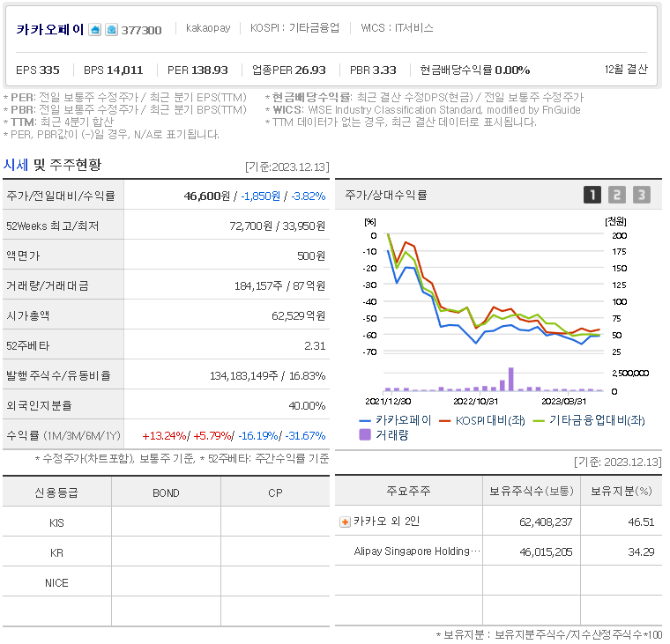Select the 보유주식수(보통) column header
Screen dimensions: 670x644
pos(532,491)
